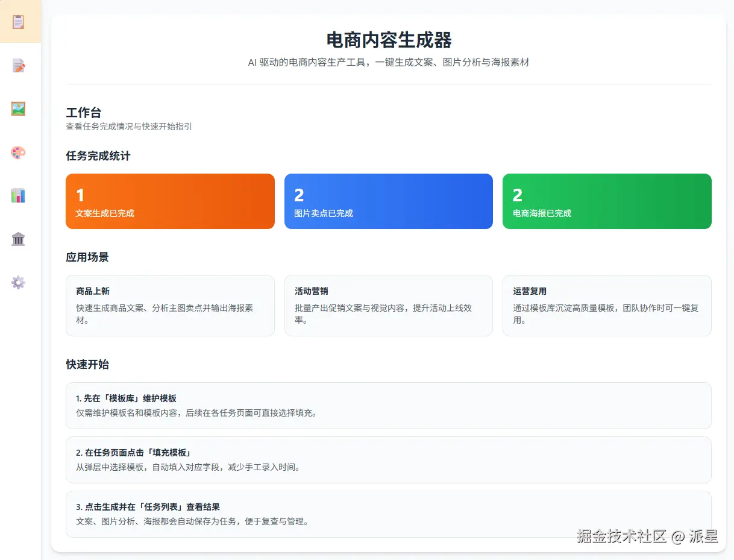Image resolution: width=734 pixels, height=560 pixels.
Task: Click step 3 点击生成并在「任务列表」查看结果
Action: click(389, 514)
